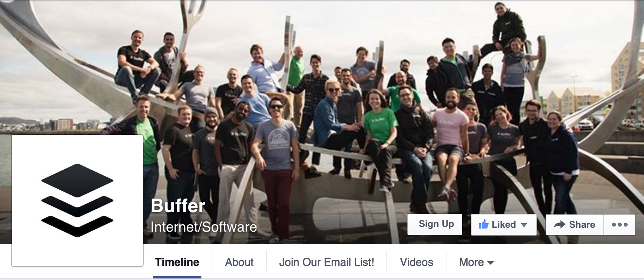The width and height of the screenshot is (644, 280).
Task: Open the About tab
Action: [239, 262]
